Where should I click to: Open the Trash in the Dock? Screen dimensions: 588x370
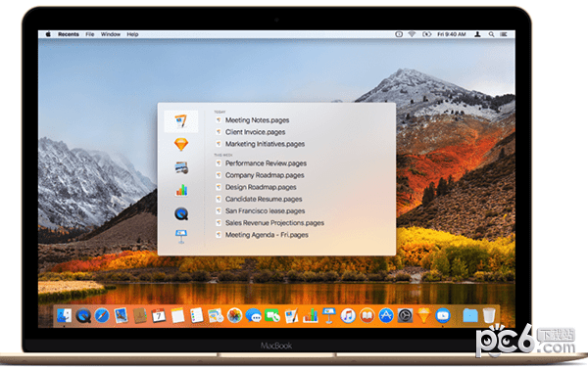click(x=489, y=315)
